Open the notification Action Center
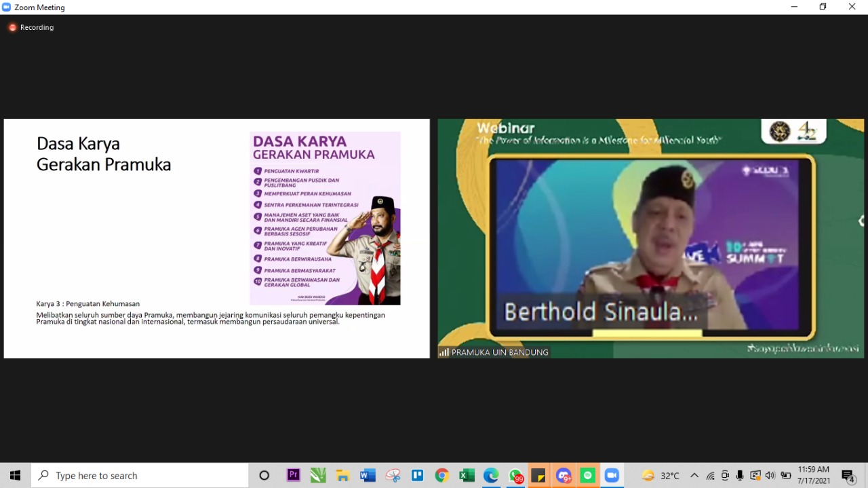The image size is (868, 488). point(848,475)
